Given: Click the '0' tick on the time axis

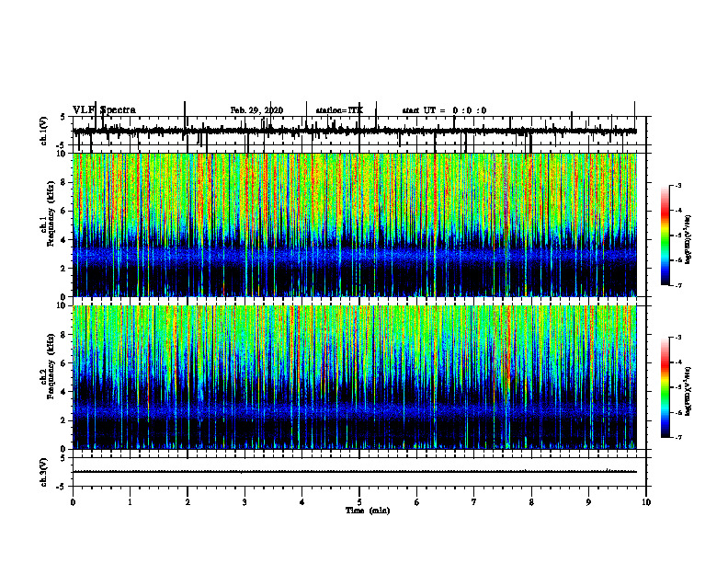Looking at the screenshot, I should 73,502.
